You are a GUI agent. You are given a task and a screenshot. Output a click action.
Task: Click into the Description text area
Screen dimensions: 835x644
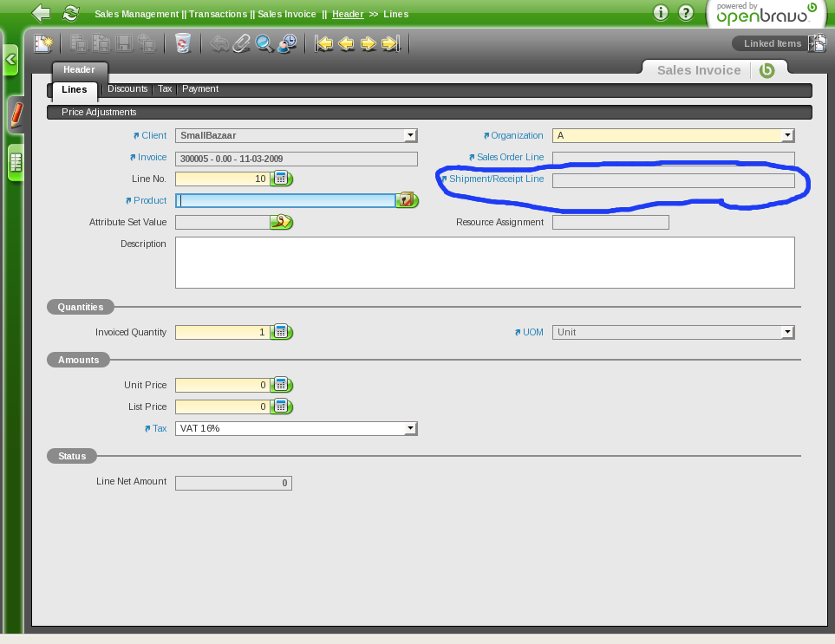pyautogui.click(x=484, y=262)
